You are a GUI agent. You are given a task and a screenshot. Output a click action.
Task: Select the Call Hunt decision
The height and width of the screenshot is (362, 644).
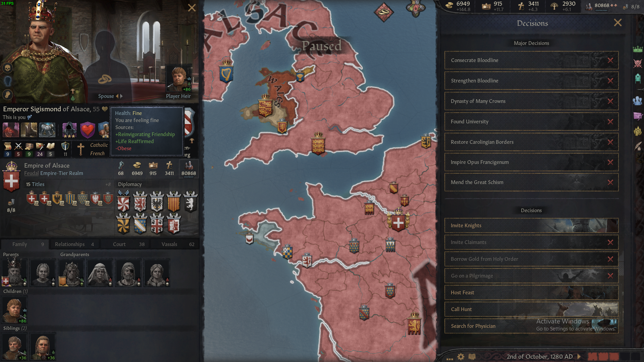(x=531, y=309)
